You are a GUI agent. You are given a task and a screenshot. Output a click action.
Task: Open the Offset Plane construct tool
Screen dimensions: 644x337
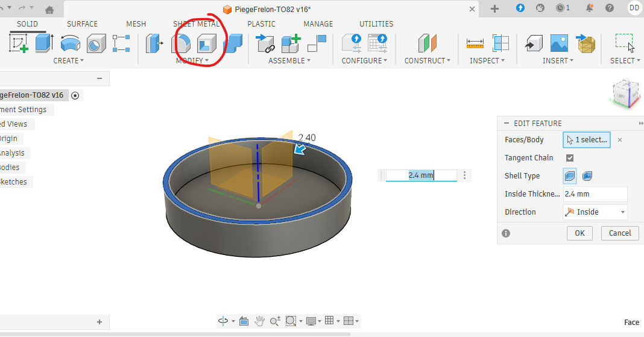[x=427, y=43]
